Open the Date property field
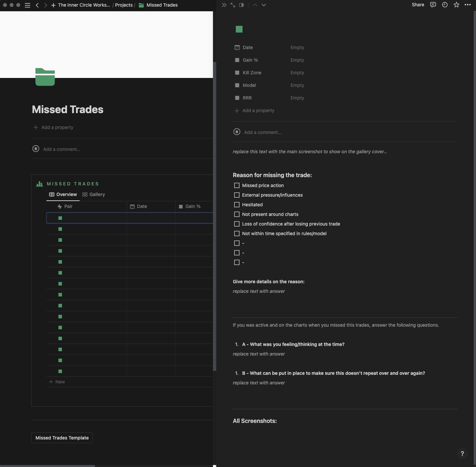This screenshot has height=467, width=476. coord(298,47)
